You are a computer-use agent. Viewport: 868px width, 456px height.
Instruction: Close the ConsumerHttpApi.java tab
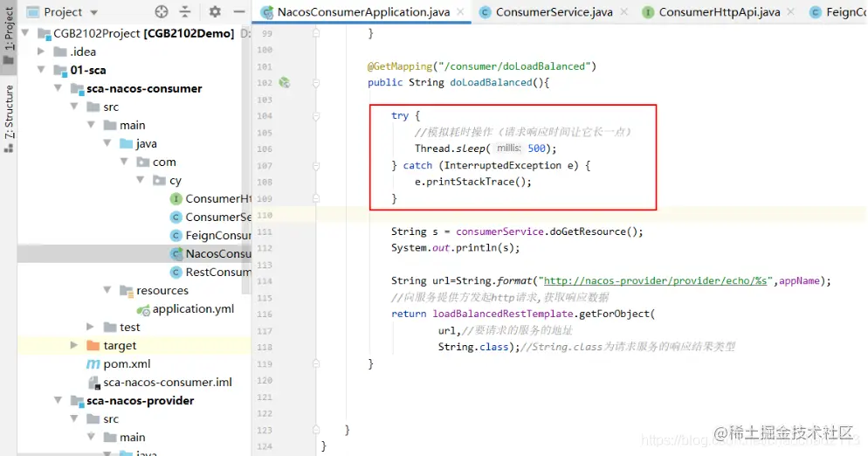(x=790, y=11)
